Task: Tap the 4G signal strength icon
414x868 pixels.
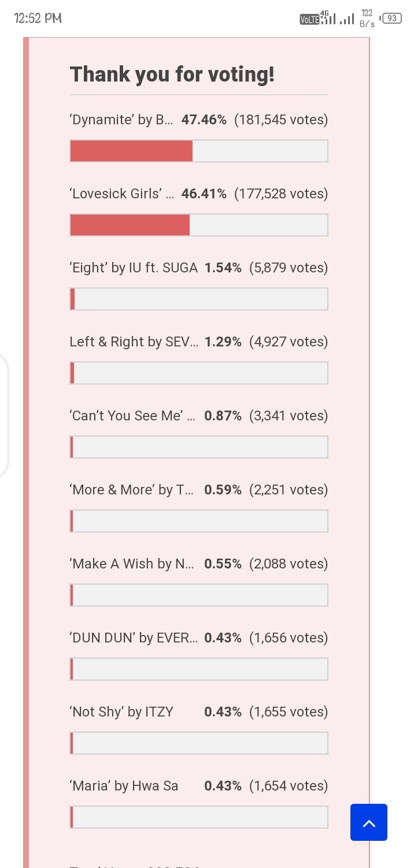Action: coord(327,17)
